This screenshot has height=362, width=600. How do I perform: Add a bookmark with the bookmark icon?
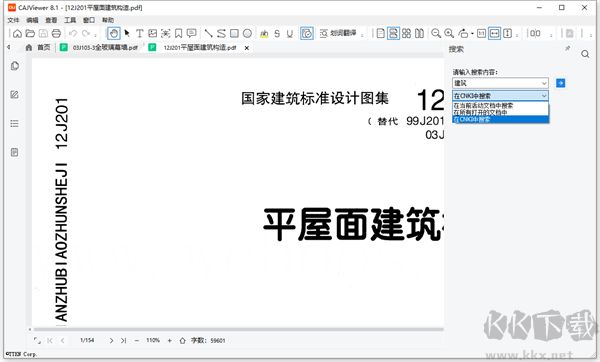178,34
